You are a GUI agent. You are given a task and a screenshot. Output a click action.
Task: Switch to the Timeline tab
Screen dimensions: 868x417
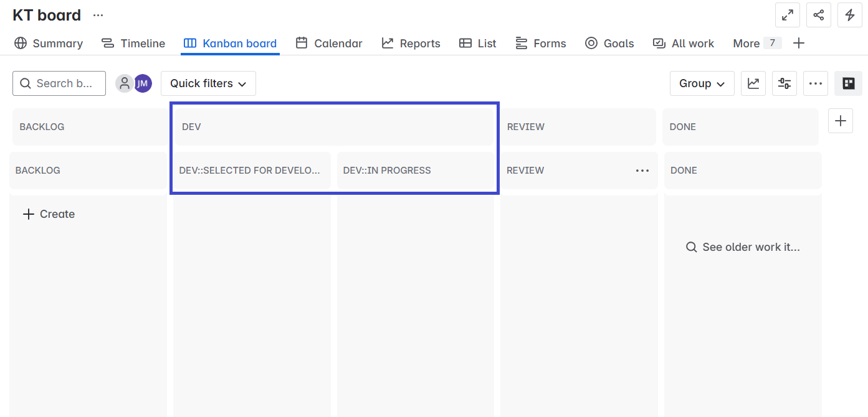point(133,44)
